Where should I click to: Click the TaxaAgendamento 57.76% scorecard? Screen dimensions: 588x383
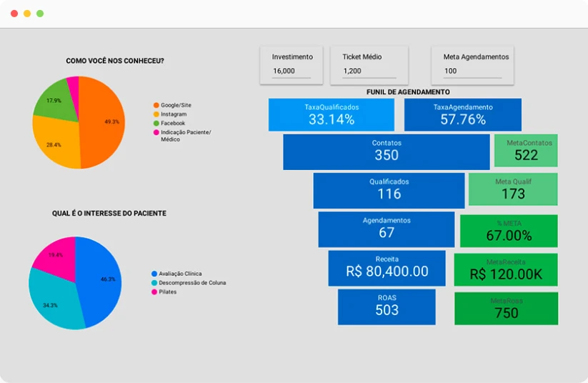coord(462,114)
